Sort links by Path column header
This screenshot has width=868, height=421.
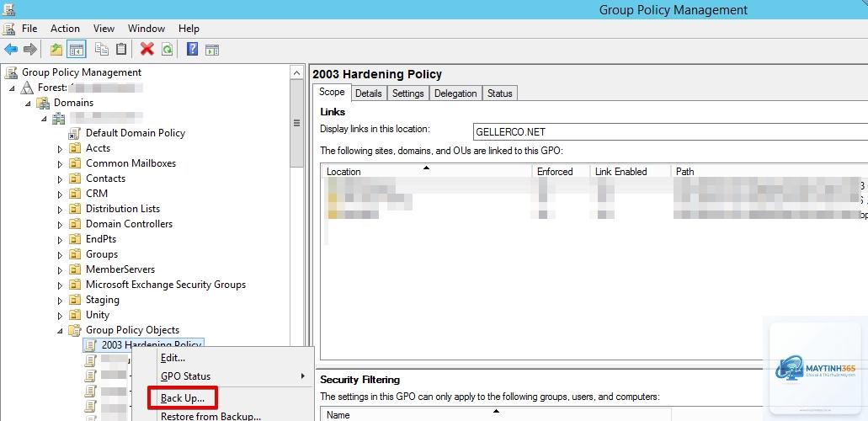point(769,172)
